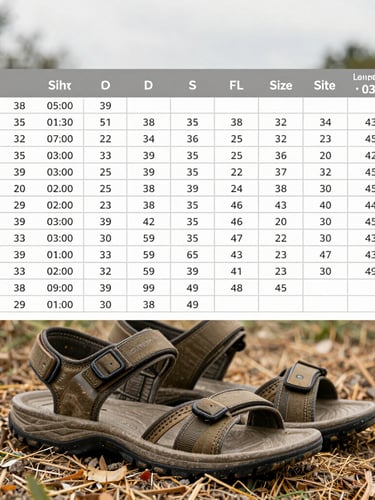Select the cell showing 24

[236, 188]
